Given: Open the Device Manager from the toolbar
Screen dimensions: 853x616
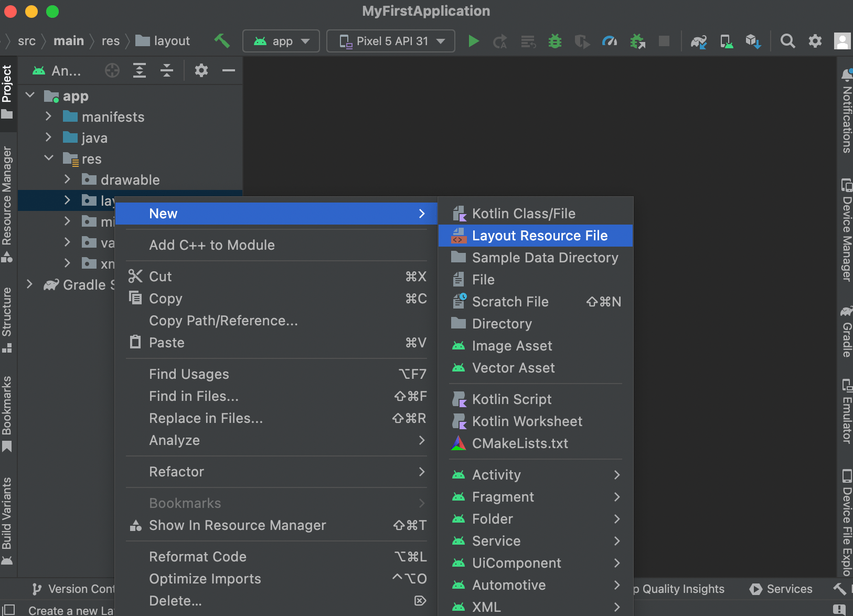Looking at the screenshot, I should coord(727,41).
